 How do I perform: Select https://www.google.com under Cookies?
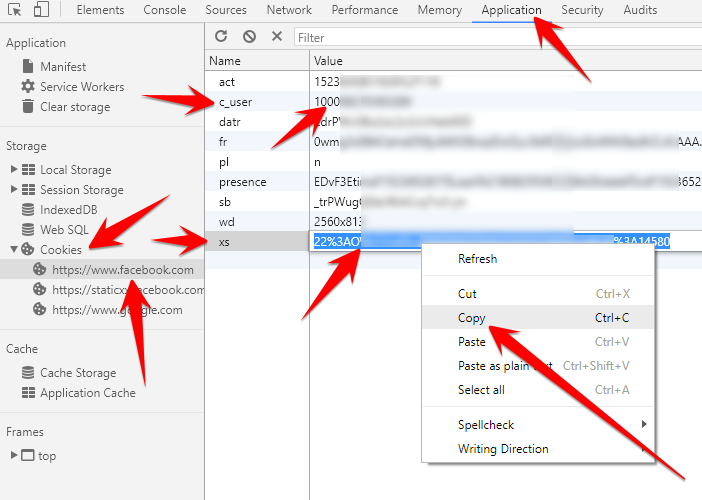pos(117,310)
